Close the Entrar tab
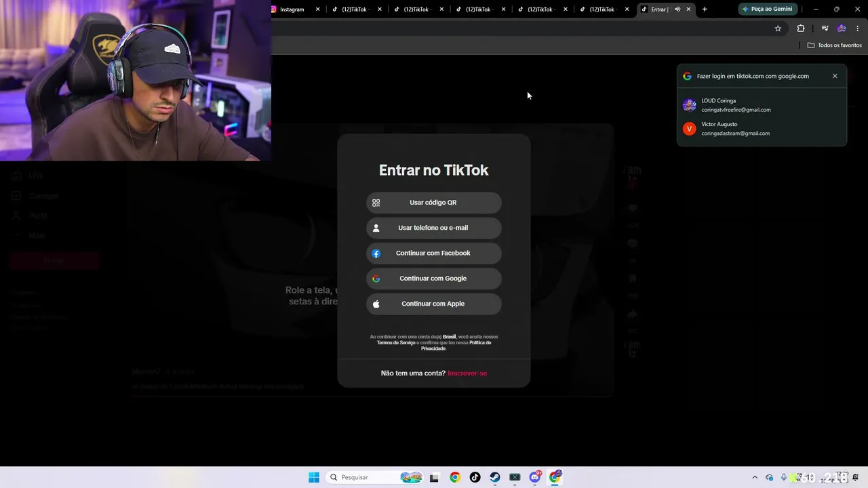This screenshot has width=868, height=488. pyautogui.click(x=688, y=9)
